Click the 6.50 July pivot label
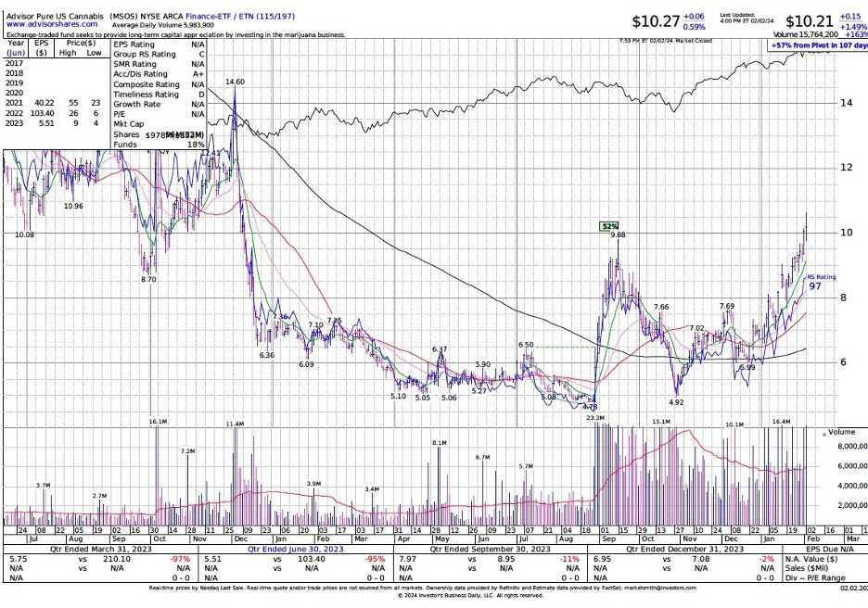 tap(526, 345)
